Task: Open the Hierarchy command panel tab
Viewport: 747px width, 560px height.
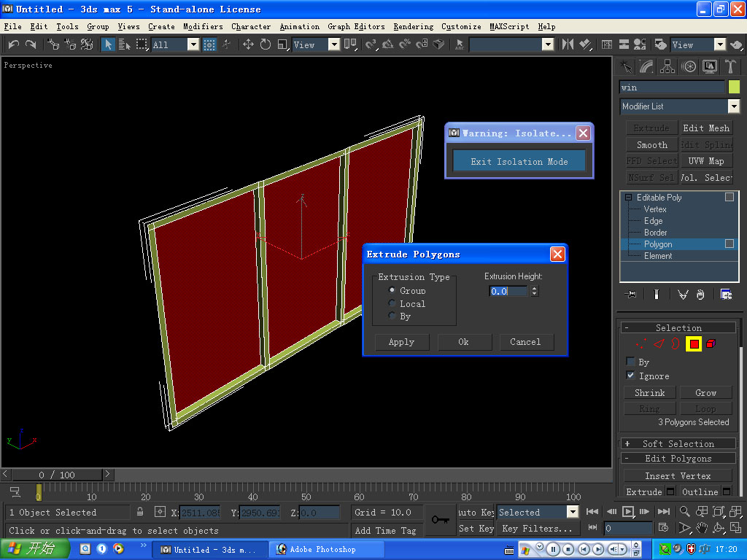Action: pyautogui.click(x=667, y=67)
